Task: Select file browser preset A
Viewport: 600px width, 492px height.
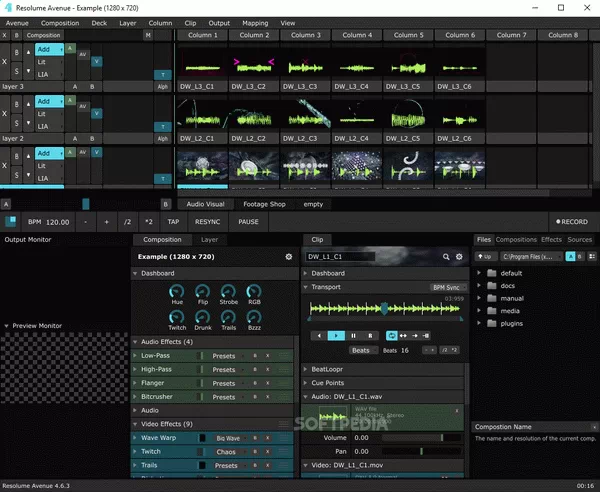Action: tap(571, 256)
